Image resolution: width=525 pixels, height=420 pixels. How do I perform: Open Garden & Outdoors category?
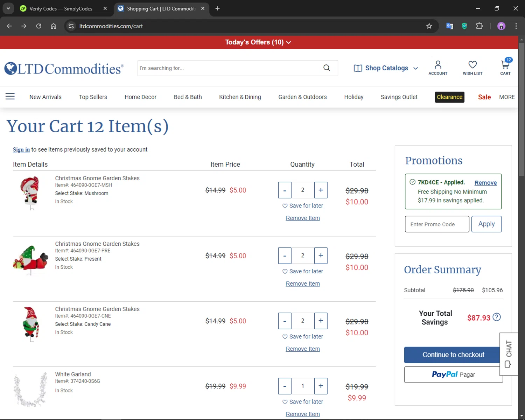coord(303,97)
